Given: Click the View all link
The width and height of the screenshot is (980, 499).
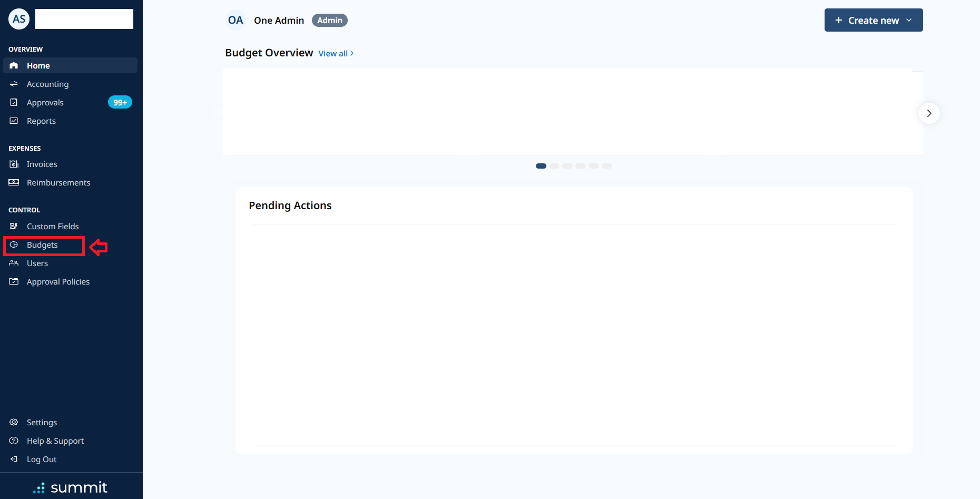Looking at the screenshot, I should pyautogui.click(x=336, y=53).
